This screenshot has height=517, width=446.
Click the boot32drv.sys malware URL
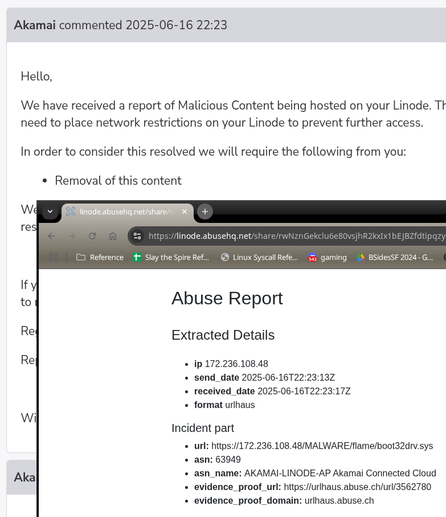point(322,446)
